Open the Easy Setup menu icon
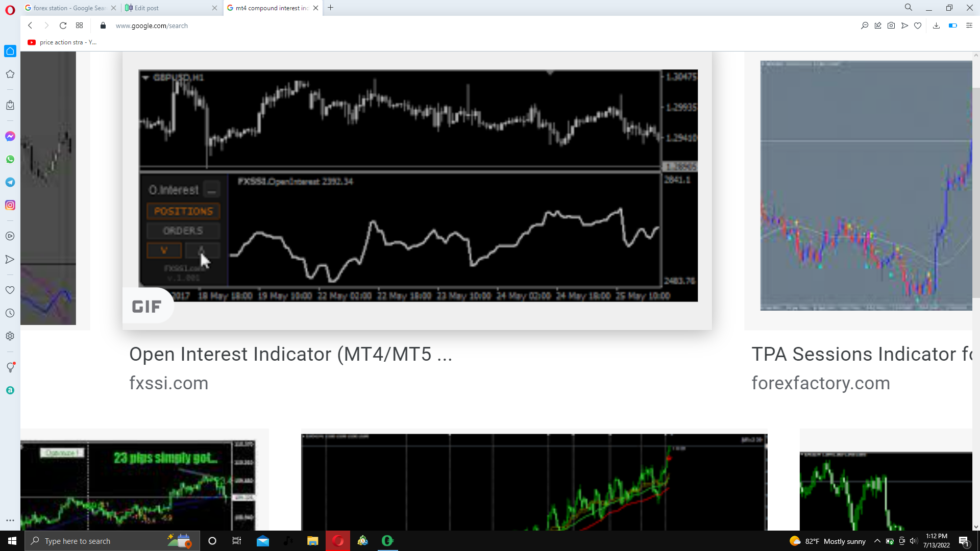 pos(969,26)
